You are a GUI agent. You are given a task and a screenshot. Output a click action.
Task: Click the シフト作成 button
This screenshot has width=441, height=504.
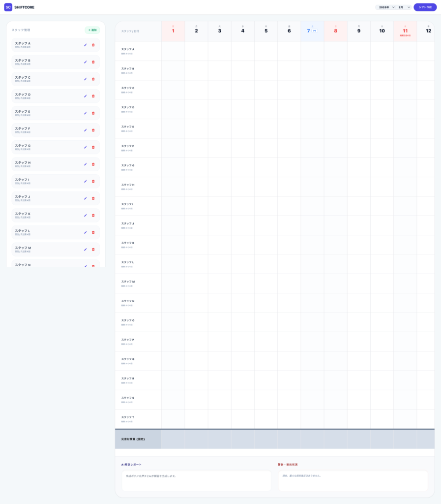[x=425, y=7]
